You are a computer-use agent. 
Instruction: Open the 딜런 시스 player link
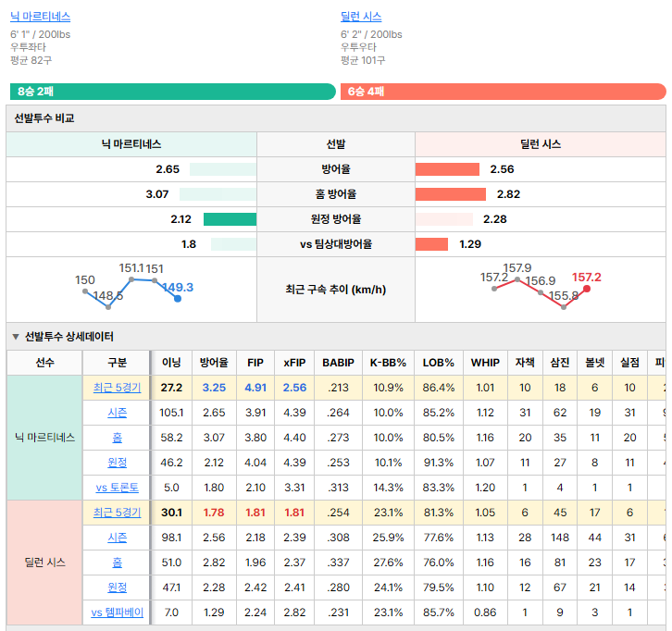tap(361, 17)
